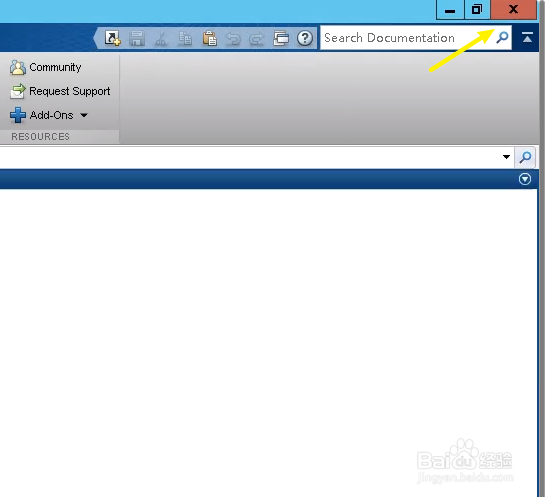This screenshot has height=497, width=545.
Task: Restore down the window
Action: pyautogui.click(x=477, y=10)
